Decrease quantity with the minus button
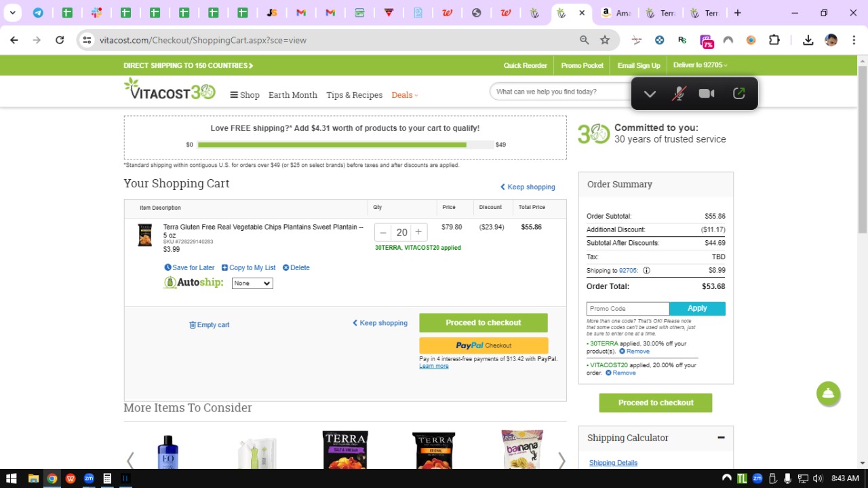 [x=383, y=232]
